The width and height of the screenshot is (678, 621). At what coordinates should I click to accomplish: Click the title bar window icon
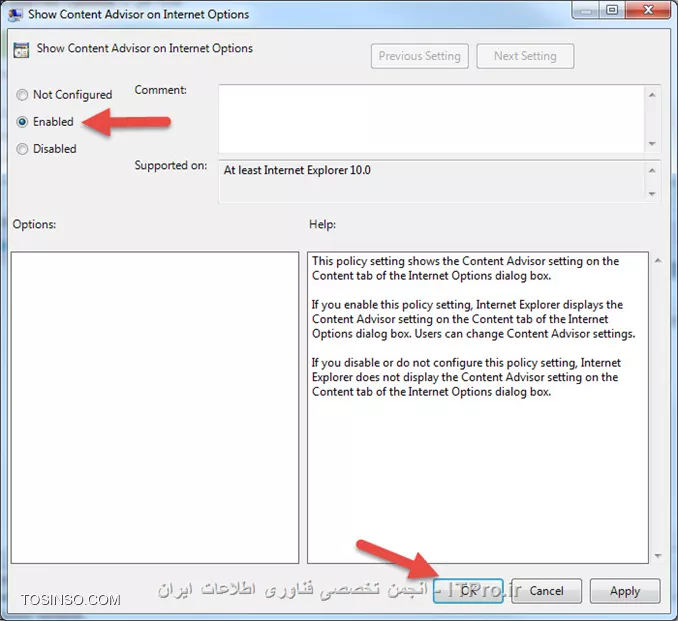pos(16,14)
